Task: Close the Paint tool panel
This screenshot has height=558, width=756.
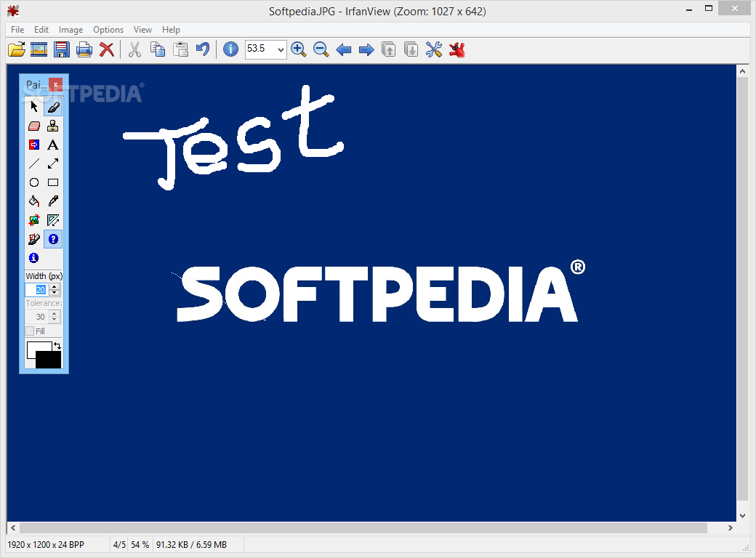Action: (55, 84)
